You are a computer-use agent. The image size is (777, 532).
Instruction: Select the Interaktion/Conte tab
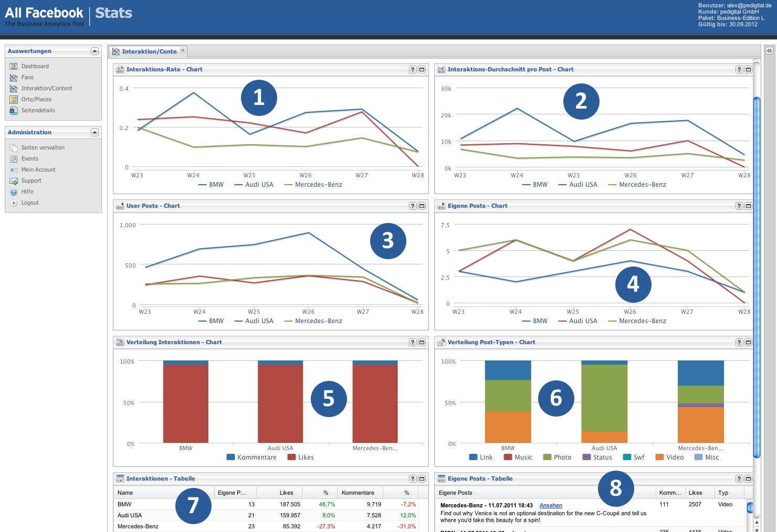click(x=145, y=51)
